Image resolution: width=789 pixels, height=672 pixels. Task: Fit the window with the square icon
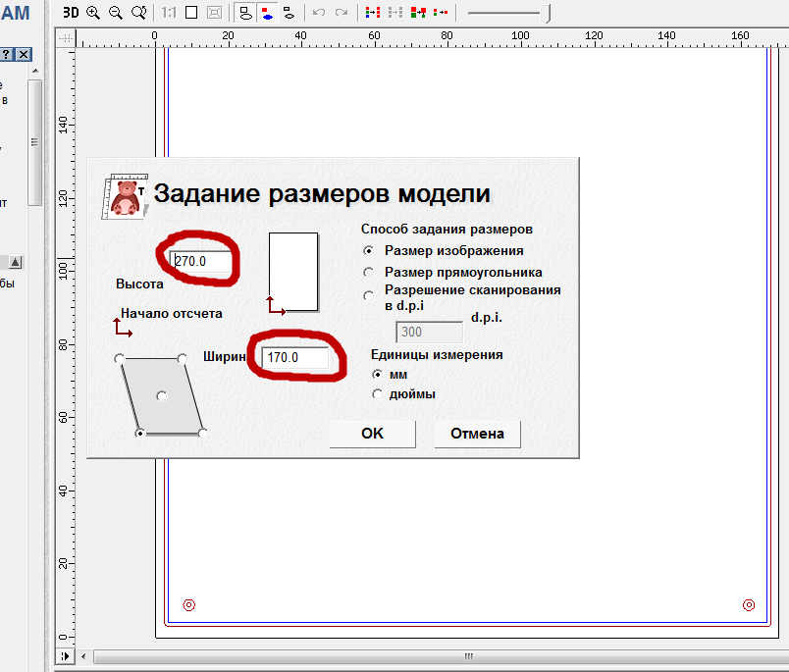coord(191,12)
